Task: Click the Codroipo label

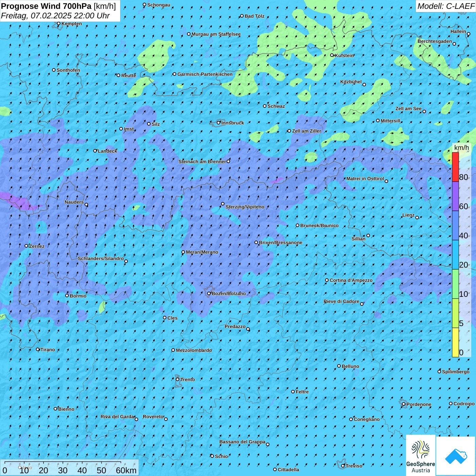Action: point(464,404)
